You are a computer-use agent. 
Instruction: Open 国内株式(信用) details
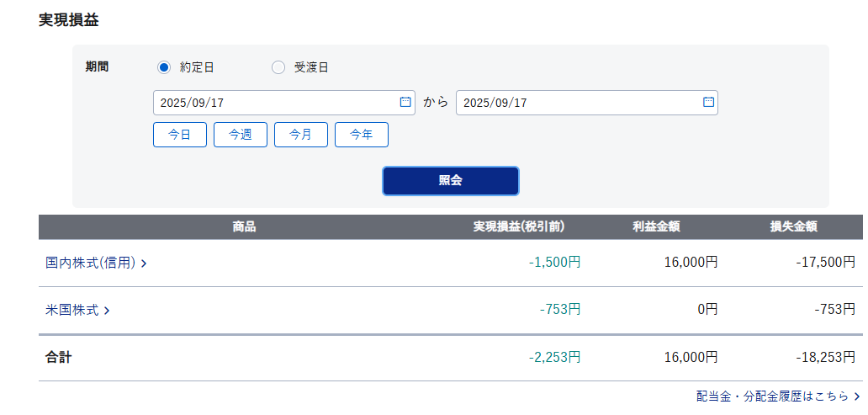(90, 263)
